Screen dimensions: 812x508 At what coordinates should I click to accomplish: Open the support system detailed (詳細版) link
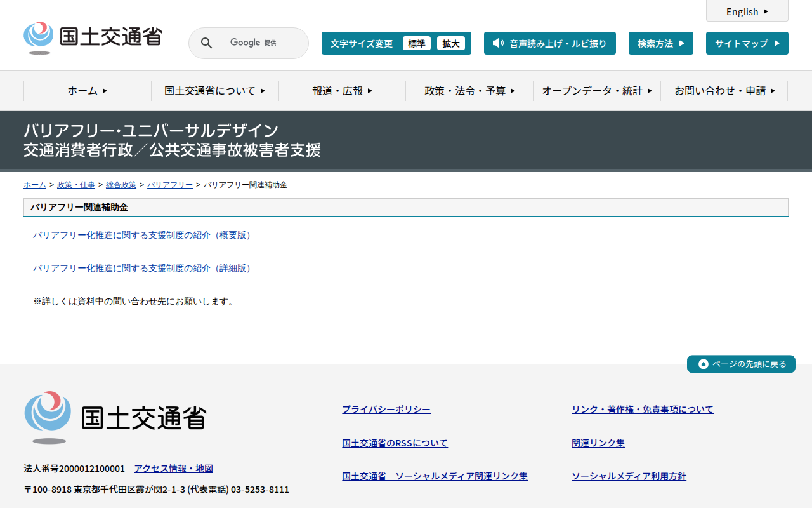click(143, 268)
